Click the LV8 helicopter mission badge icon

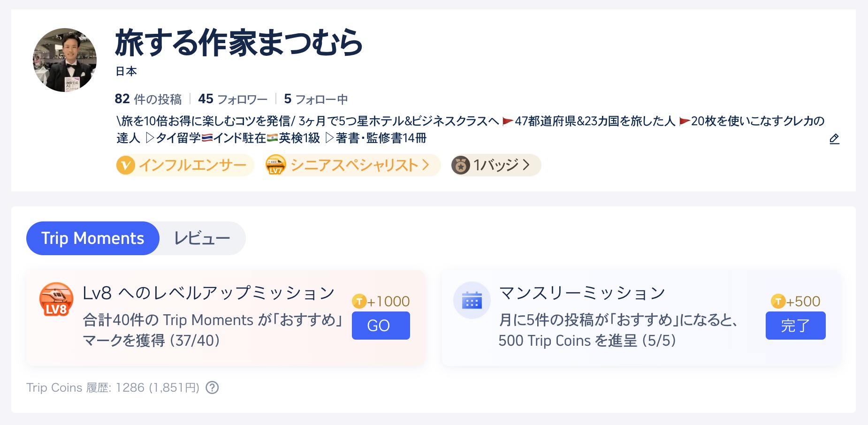pos(56,299)
